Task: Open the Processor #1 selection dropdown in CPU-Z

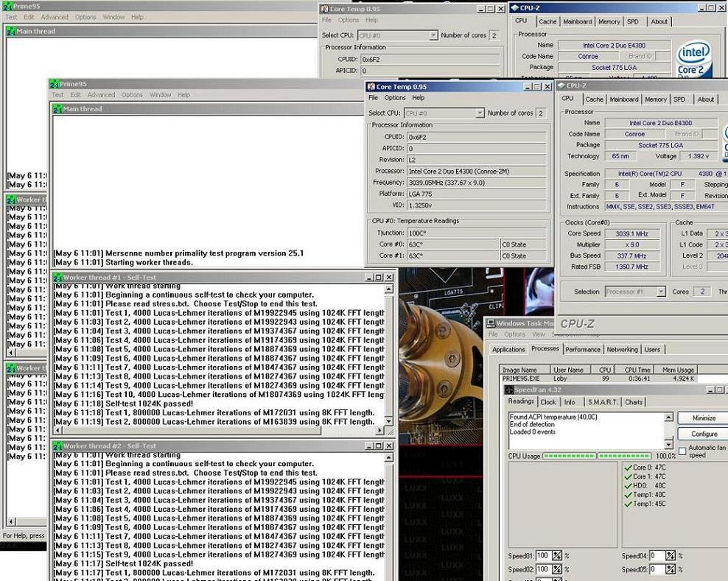Action: 661,292
